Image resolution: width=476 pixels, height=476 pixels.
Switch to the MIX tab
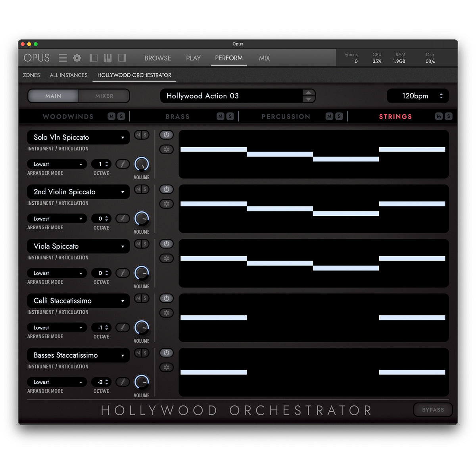coord(264,58)
